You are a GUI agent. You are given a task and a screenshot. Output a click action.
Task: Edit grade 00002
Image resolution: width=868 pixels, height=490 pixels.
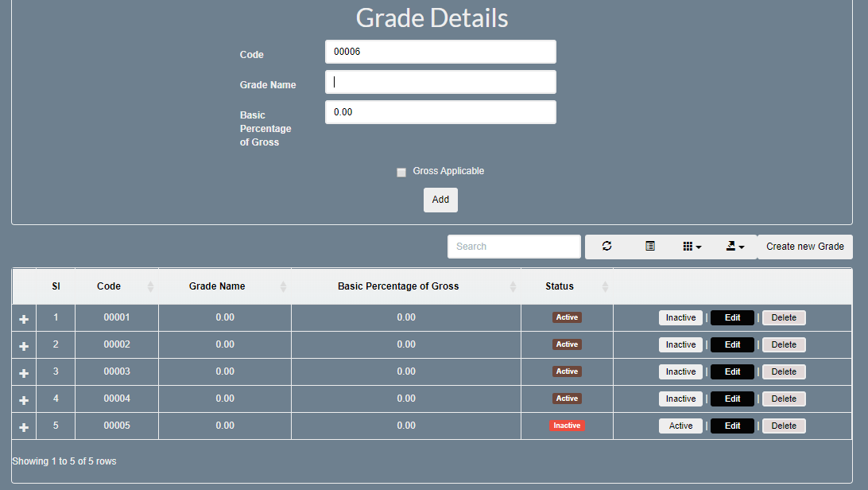pyautogui.click(x=731, y=344)
